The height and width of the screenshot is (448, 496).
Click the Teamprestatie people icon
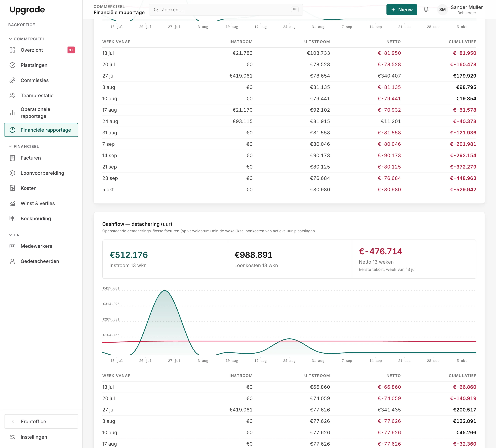click(12, 95)
